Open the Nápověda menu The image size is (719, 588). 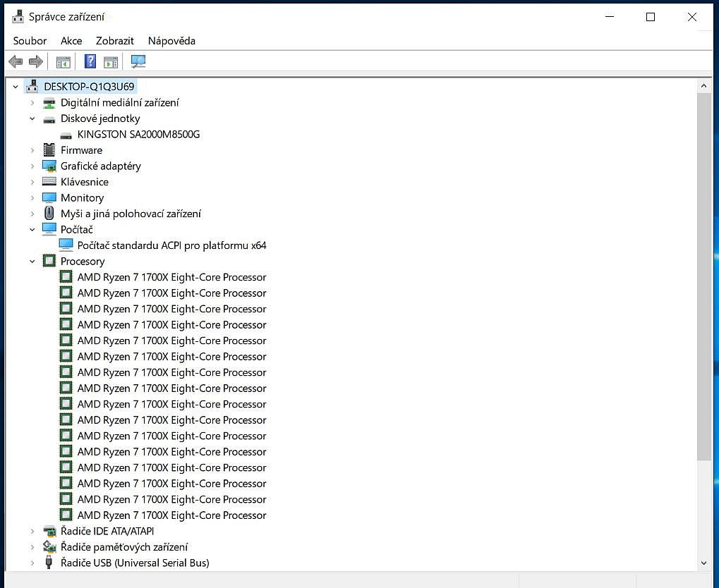(x=171, y=41)
